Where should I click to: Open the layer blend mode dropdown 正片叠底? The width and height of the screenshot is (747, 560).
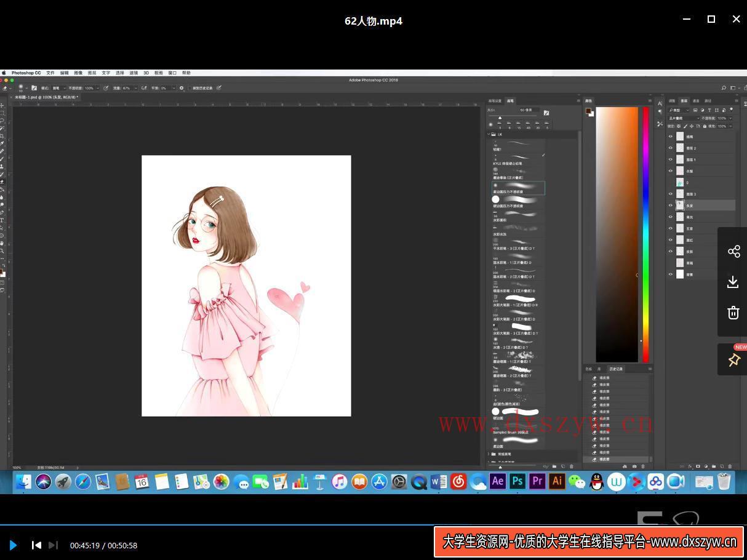click(x=684, y=118)
